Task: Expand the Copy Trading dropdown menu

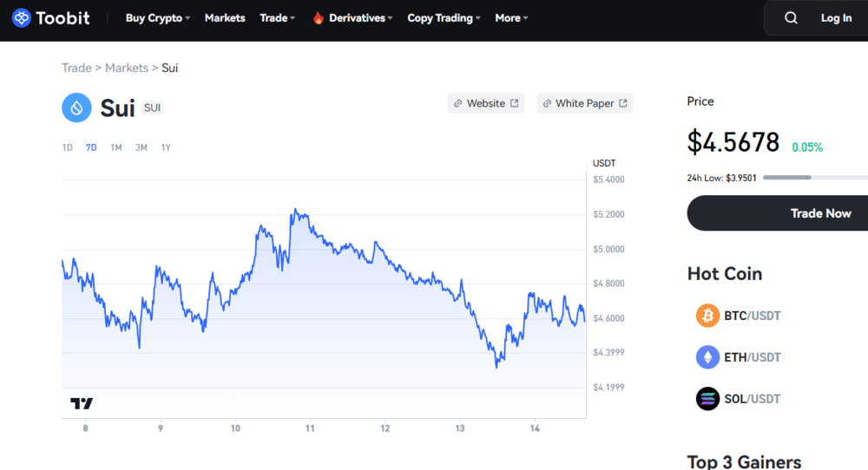Action: coord(444,18)
